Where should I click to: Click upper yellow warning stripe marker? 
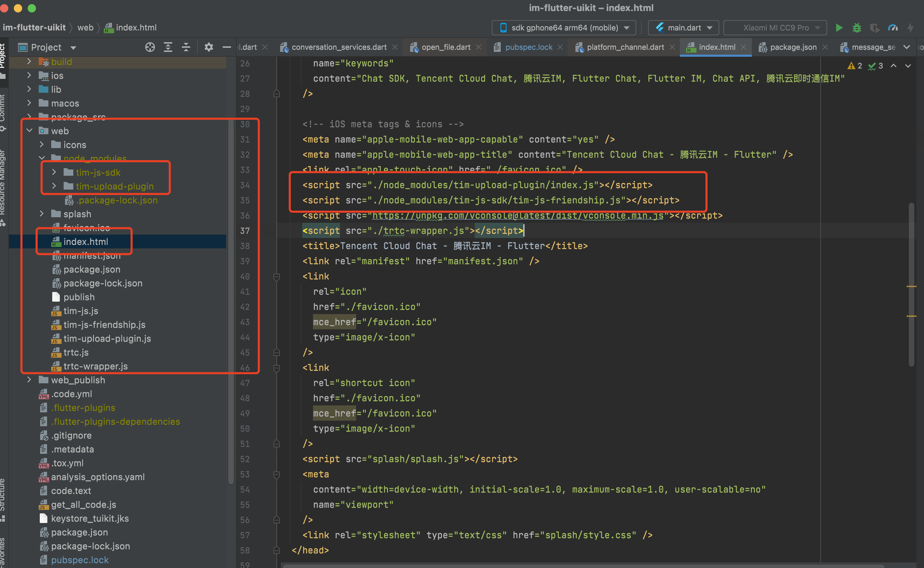tap(911, 286)
